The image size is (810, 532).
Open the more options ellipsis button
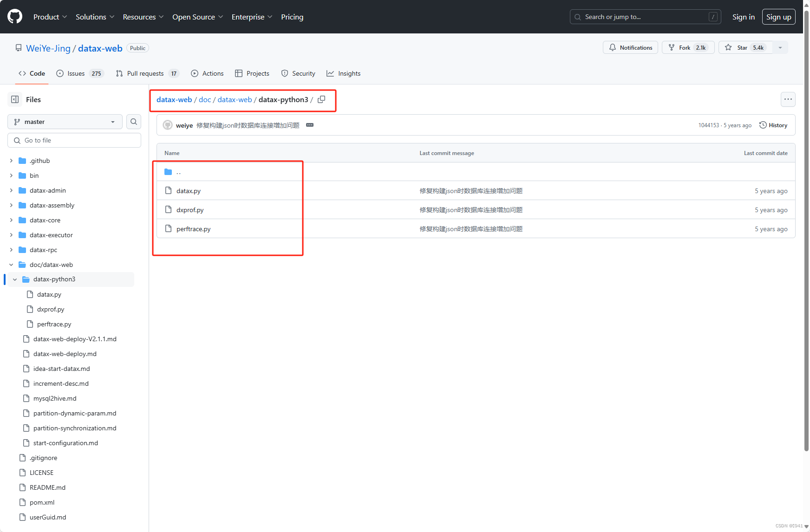[x=788, y=99]
